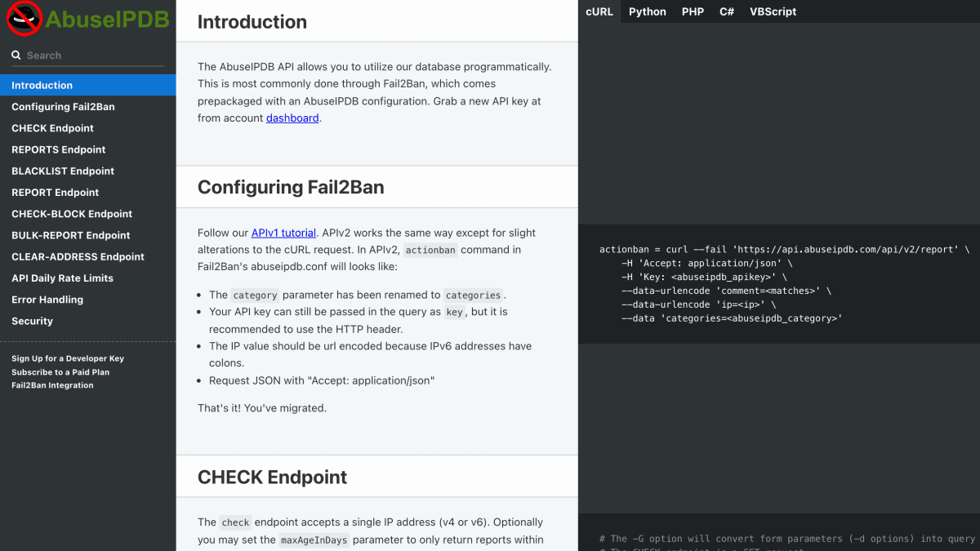The image size is (980, 551).
Task: Click the AbuseIPDB brand name text
Action: (x=108, y=19)
